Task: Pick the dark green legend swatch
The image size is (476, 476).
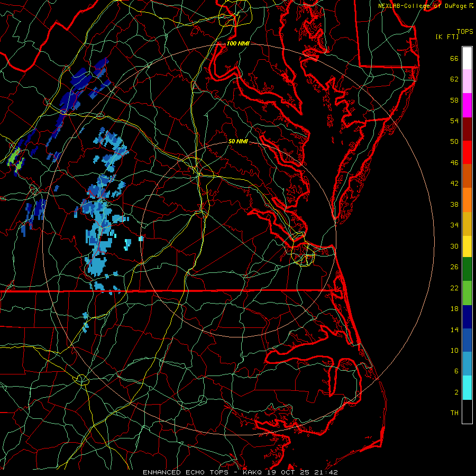Action: [x=467, y=269]
